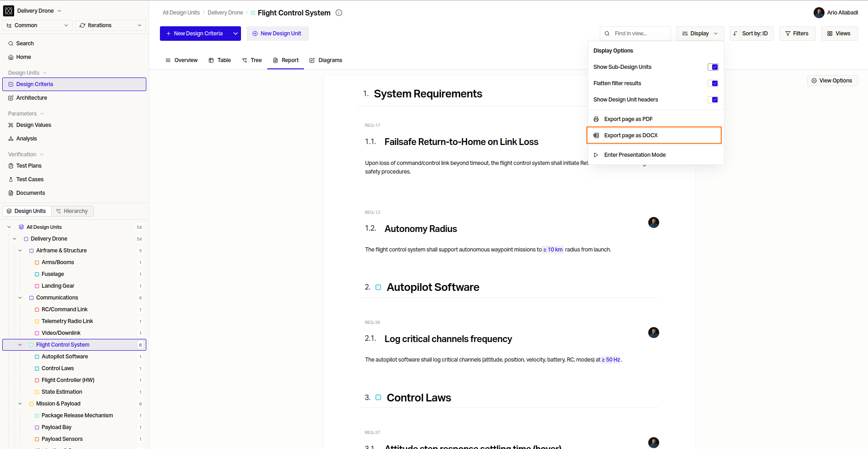Toggle Flatten filter results checkbox
Viewport: 868px width, 449px height.
(713, 83)
